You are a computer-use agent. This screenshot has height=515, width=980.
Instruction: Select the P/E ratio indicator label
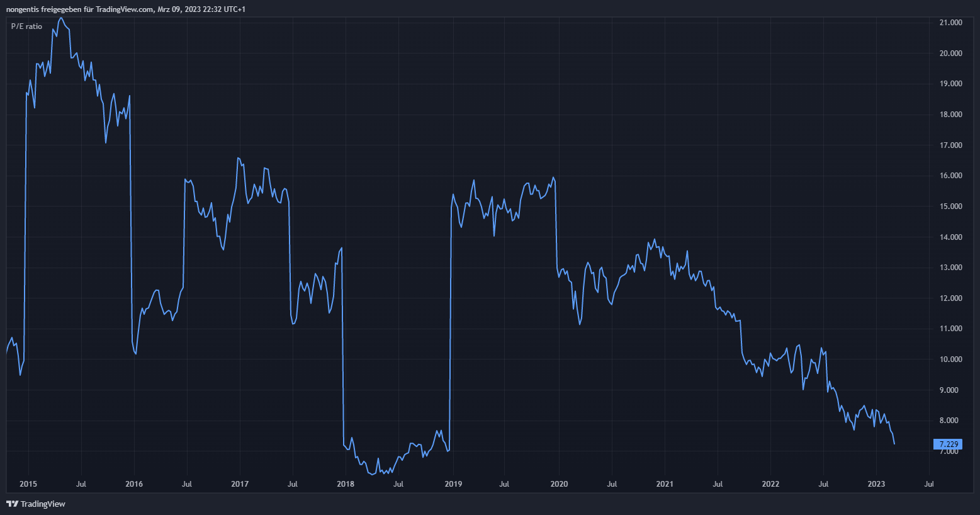[x=27, y=26]
